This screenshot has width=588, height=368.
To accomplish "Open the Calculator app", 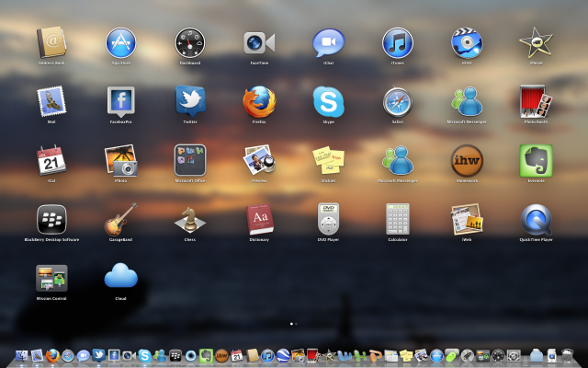I will 398,219.
